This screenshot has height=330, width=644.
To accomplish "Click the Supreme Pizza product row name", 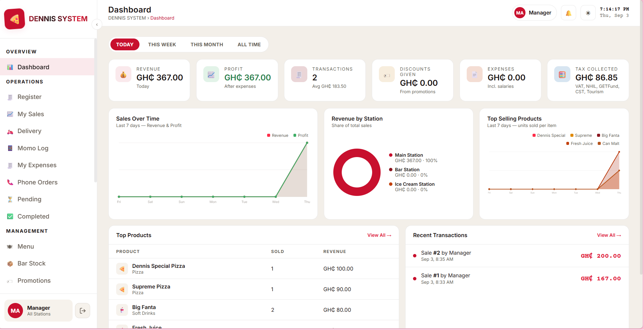I will (x=151, y=287).
